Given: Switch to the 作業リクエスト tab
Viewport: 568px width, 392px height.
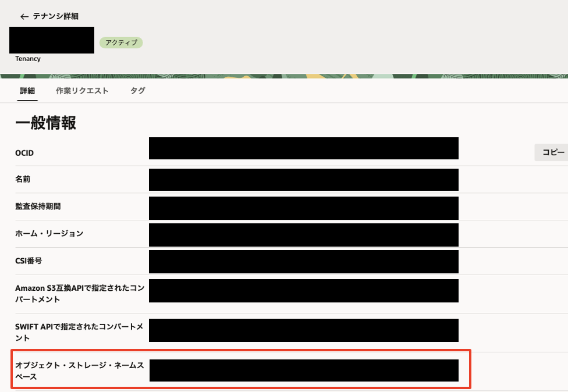Looking at the screenshot, I should click(x=83, y=91).
